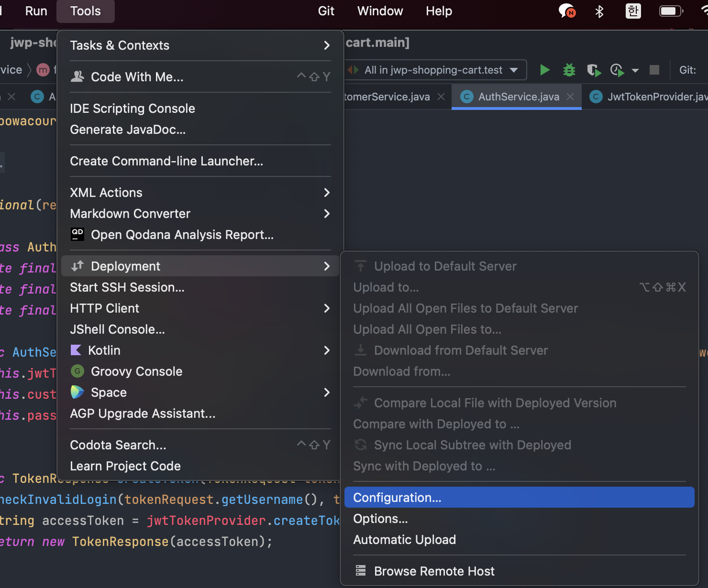Viewport: 708px width, 588px height.
Task: Open the Git menu in the menu bar
Action: (326, 11)
